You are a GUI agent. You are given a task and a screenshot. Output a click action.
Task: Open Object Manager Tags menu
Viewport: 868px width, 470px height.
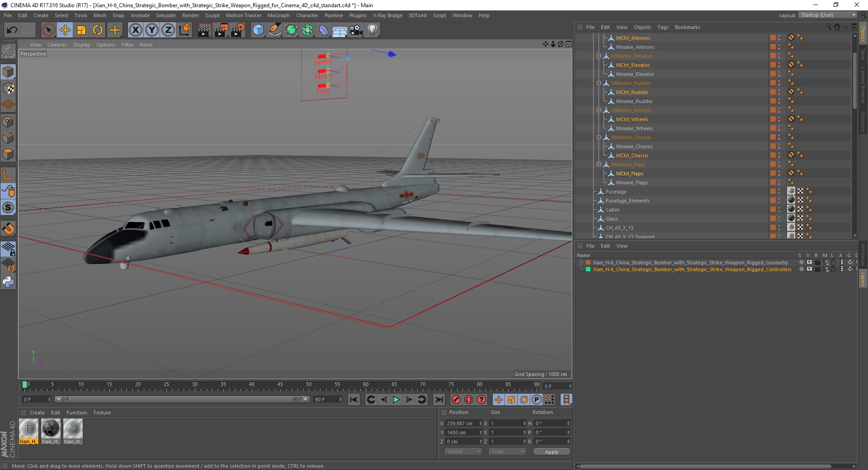coord(663,27)
